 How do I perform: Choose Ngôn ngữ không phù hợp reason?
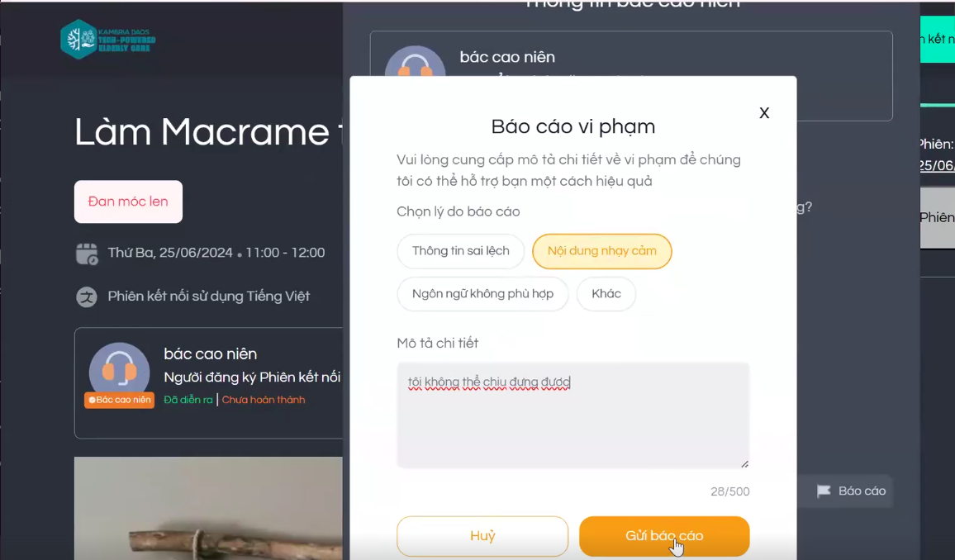pyautogui.click(x=482, y=293)
